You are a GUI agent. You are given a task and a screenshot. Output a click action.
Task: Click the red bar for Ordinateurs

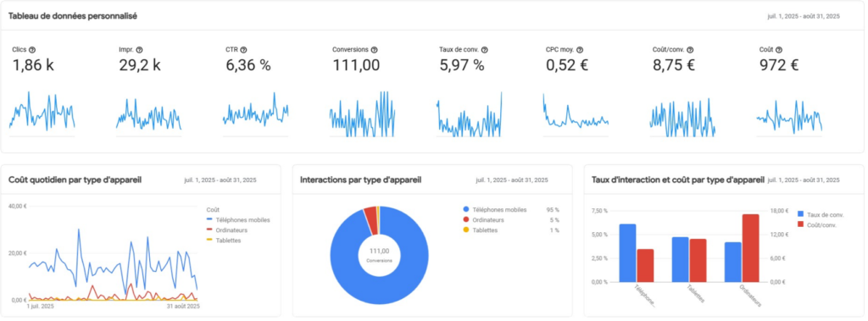coord(751,248)
